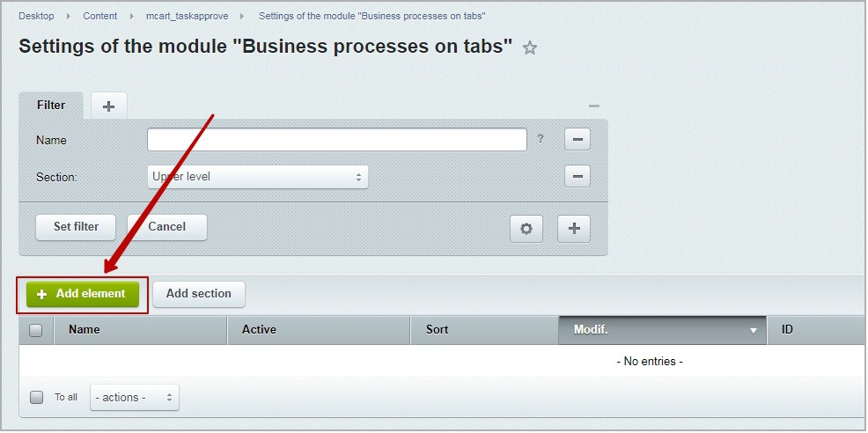Add filter condition with plus button
Screen dimensions: 868x433
pos(574,229)
